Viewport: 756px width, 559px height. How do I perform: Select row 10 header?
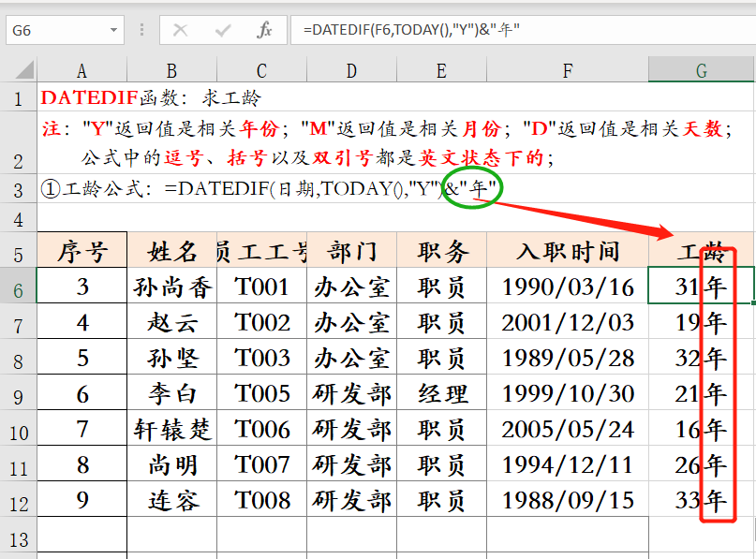pyautogui.click(x=19, y=429)
